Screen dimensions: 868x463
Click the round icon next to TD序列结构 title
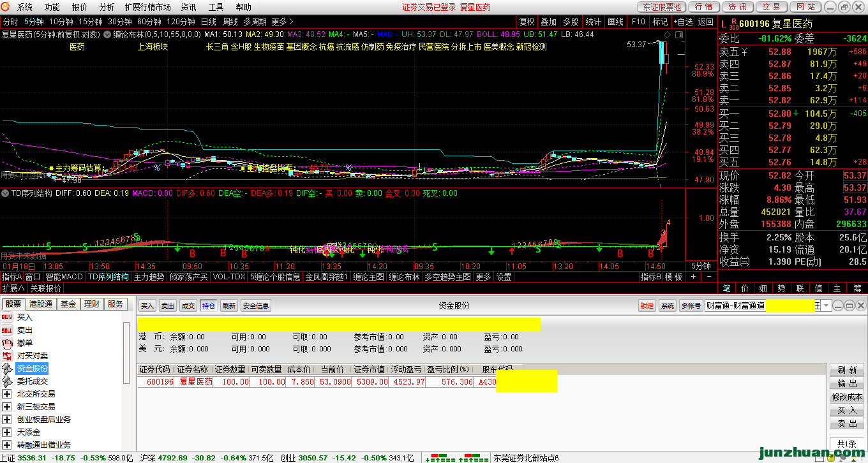6,193
